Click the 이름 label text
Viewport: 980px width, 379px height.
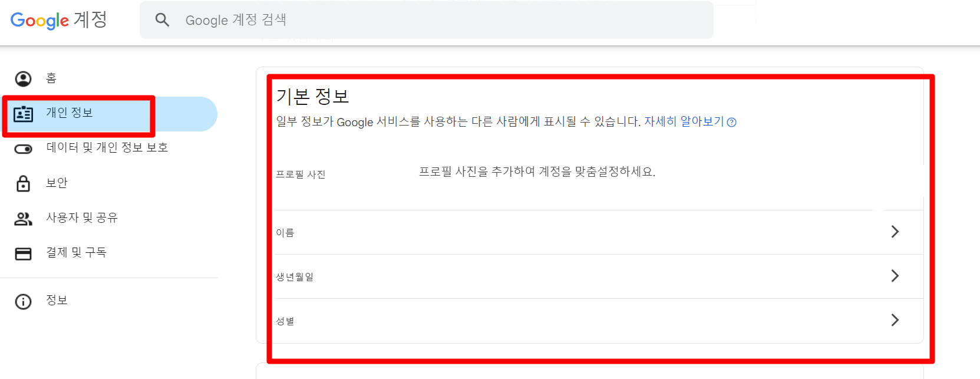click(x=285, y=233)
